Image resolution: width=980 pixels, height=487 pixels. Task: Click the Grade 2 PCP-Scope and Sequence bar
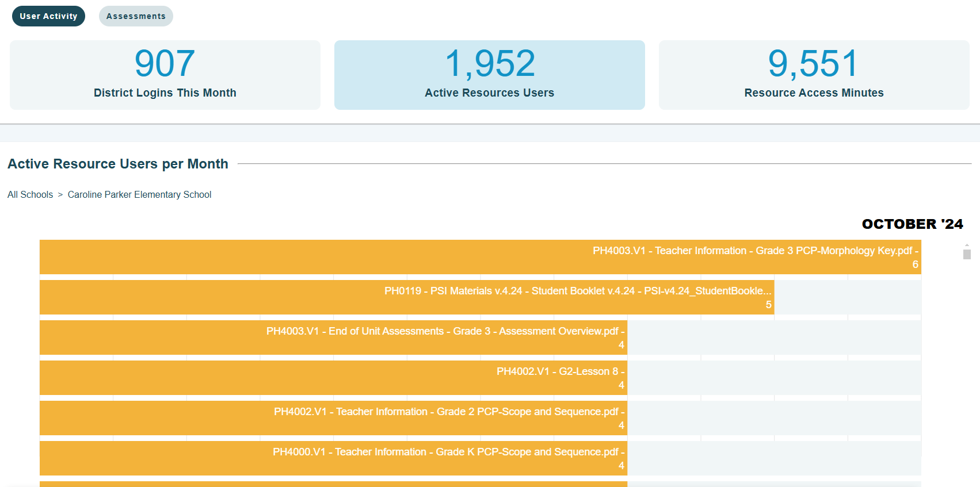pyautogui.click(x=333, y=418)
